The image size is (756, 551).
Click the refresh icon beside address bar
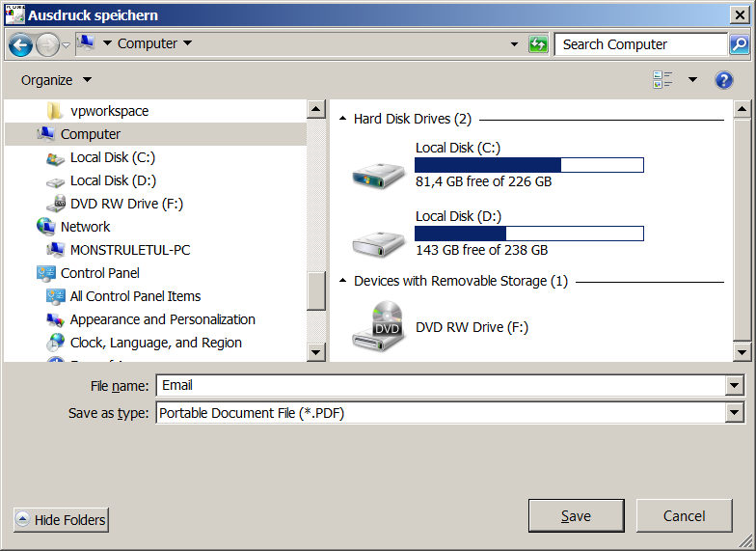[x=538, y=44]
